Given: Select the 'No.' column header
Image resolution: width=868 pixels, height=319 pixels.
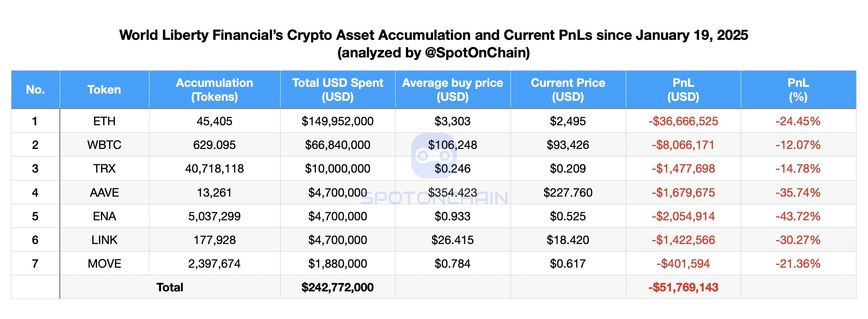Looking at the screenshot, I should [35, 90].
